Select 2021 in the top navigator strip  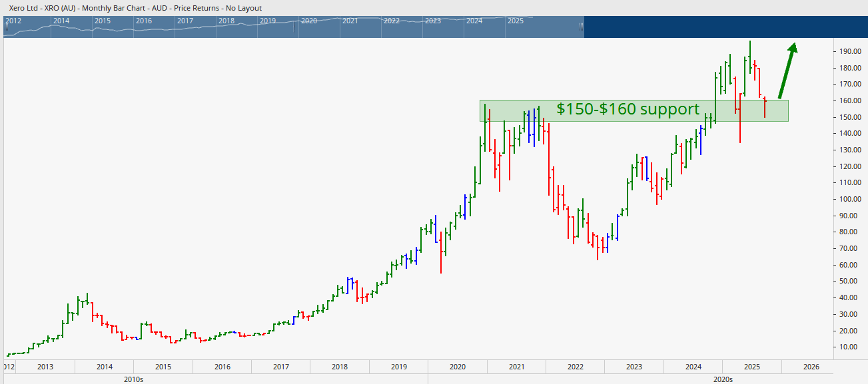click(350, 21)
